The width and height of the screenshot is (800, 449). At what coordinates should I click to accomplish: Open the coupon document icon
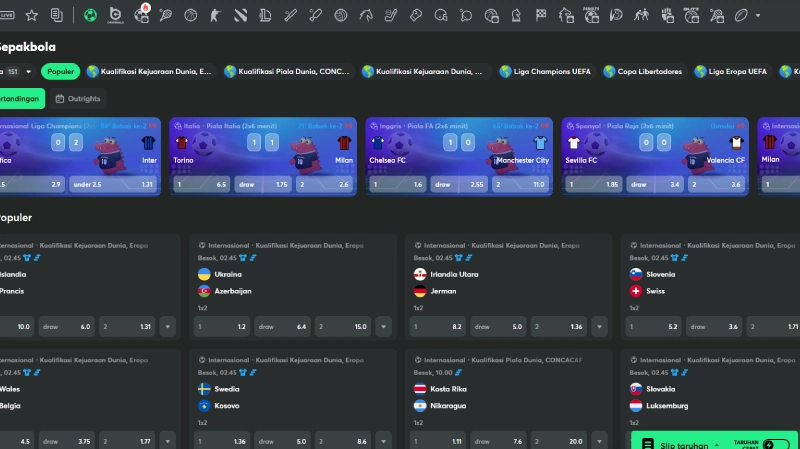point(57,15)
